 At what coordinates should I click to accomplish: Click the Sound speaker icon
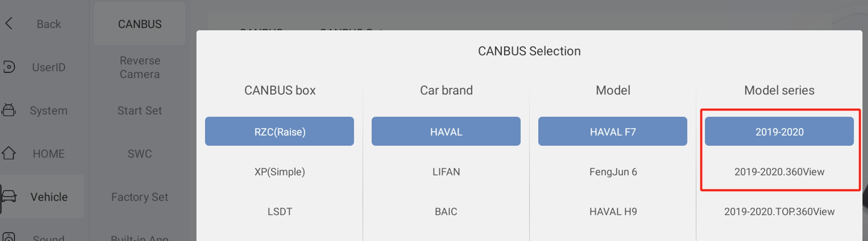(x=9, y=237)
